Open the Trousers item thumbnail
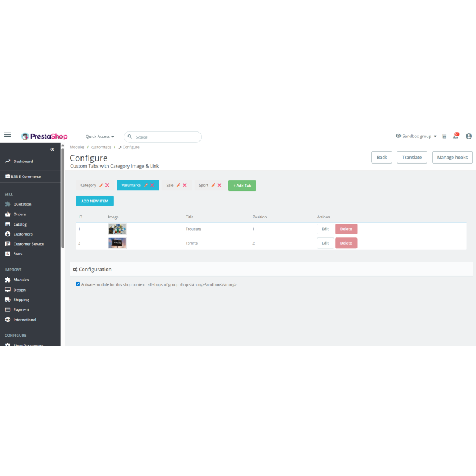 [x=117, y=229]
